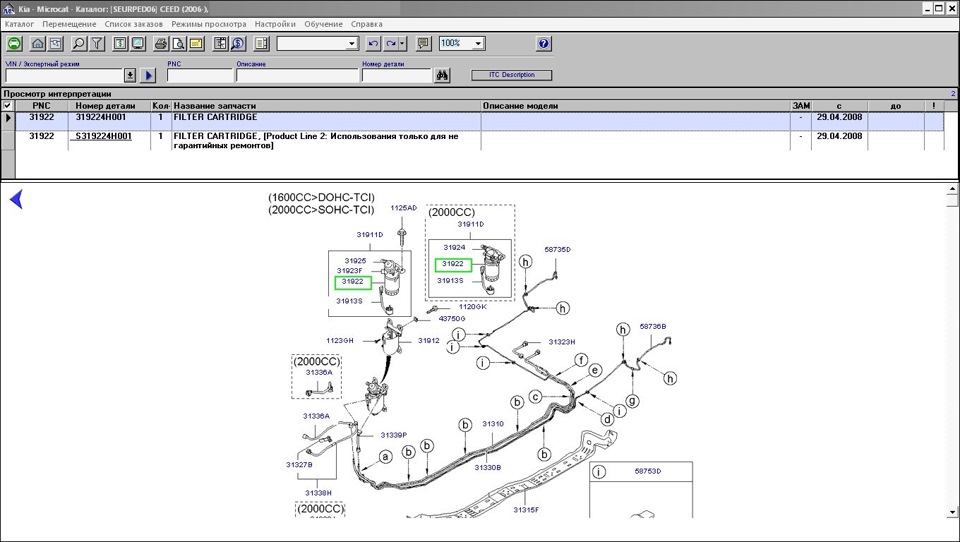This screenshot has height=542, width=960.
Task: Click callout 58736B in the diagram
Action: click(653, 326)
